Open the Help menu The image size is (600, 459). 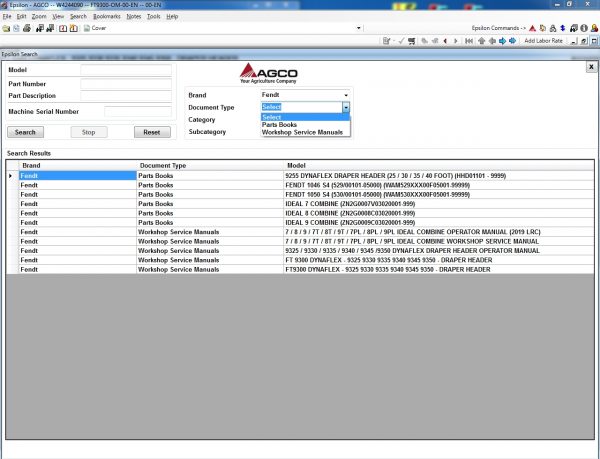(x=172, y=16)
